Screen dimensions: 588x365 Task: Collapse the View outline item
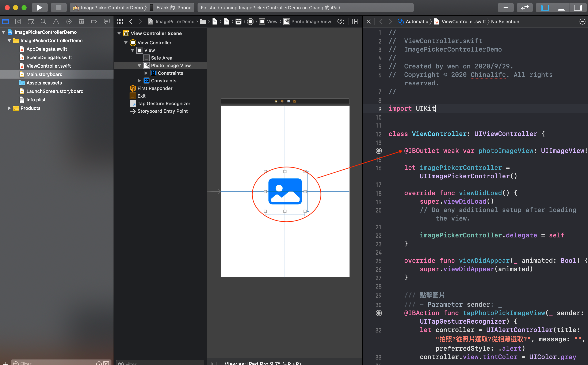pos(133,50)
